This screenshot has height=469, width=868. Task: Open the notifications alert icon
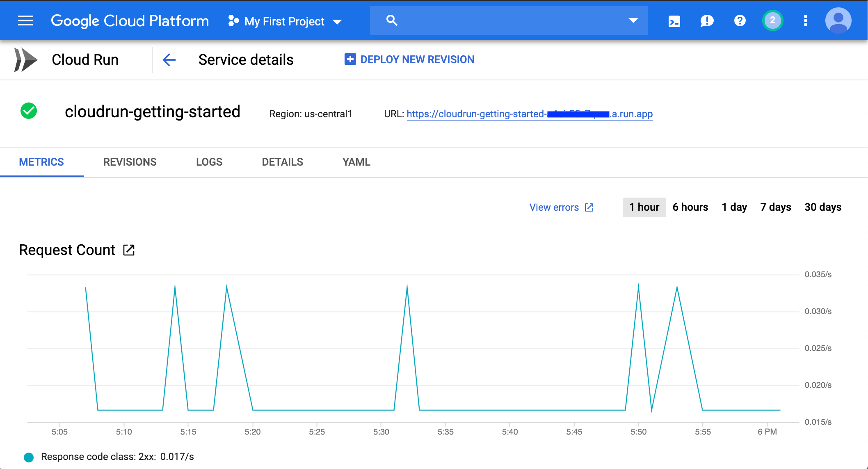707,20
